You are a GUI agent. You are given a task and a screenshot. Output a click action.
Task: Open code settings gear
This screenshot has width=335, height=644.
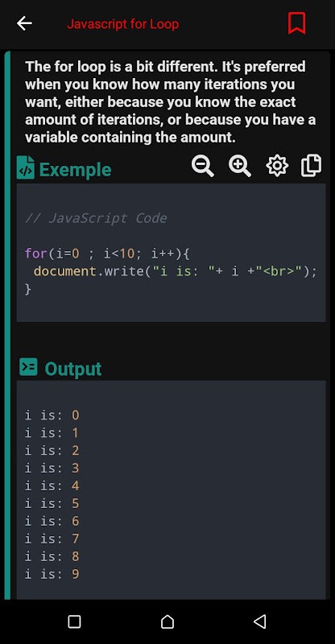(x=277, y=166)
